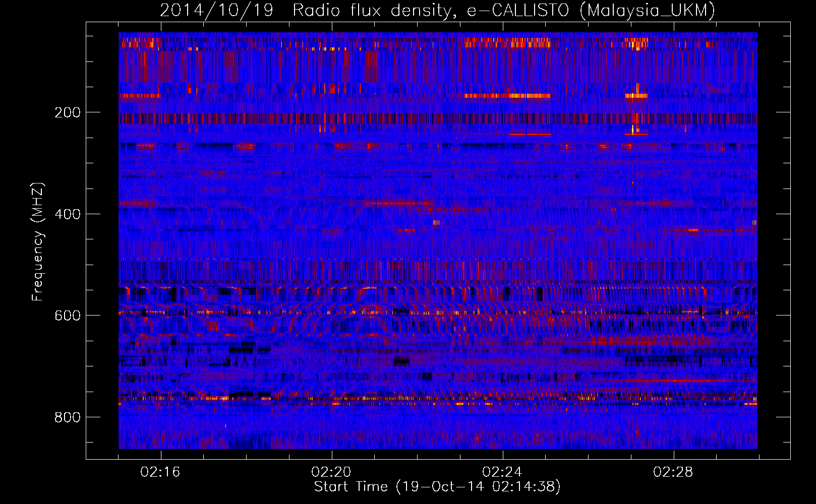Click the '800' frequency tick label
Image resolution: width=816 pixels, height=504 pixels.
pos(67,417)
